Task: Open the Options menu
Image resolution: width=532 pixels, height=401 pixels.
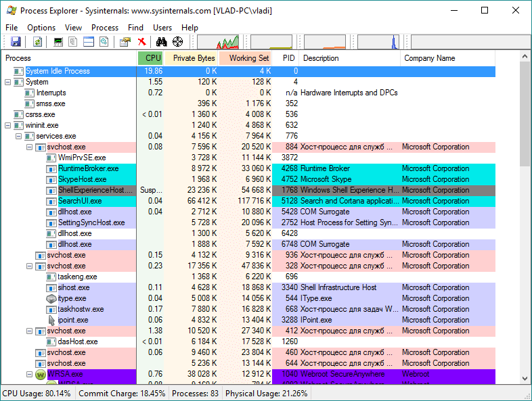Action: click(41, 28)
